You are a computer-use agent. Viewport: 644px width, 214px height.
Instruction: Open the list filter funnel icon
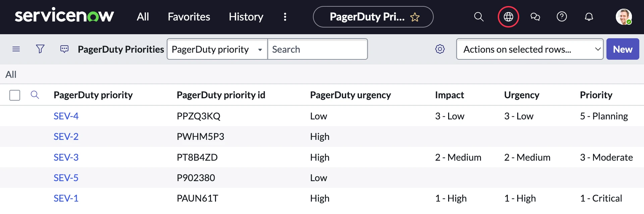click(40, 49)
